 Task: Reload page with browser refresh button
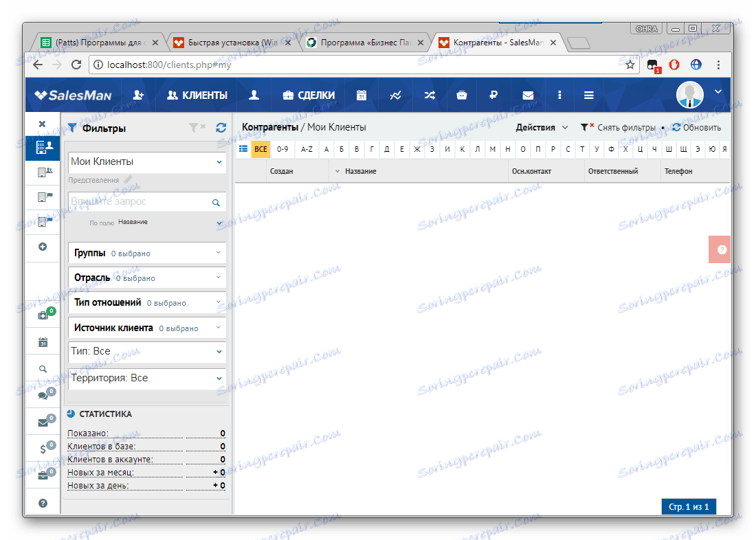point(76,65)
